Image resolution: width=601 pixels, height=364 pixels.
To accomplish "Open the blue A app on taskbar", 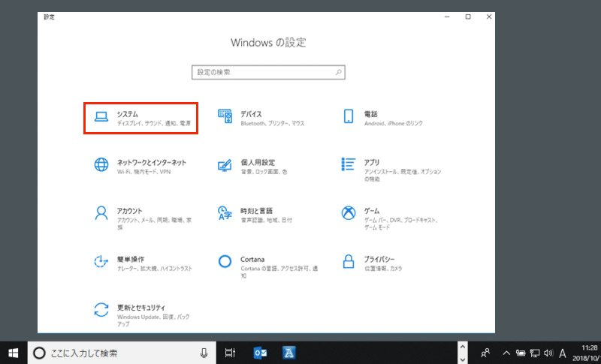I will pos(289,353).
